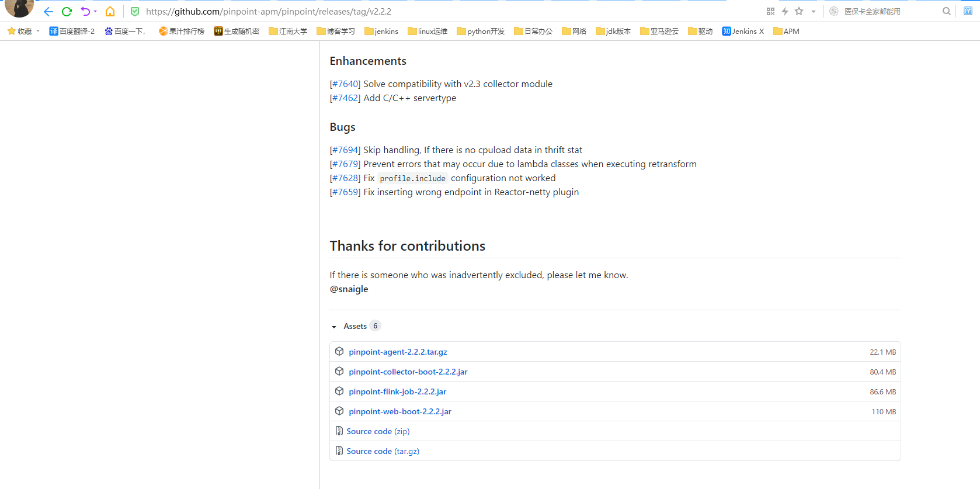The image size is (980, 499).
Task: Download Source code (tar.gz)
Action: tap(383, 451)
